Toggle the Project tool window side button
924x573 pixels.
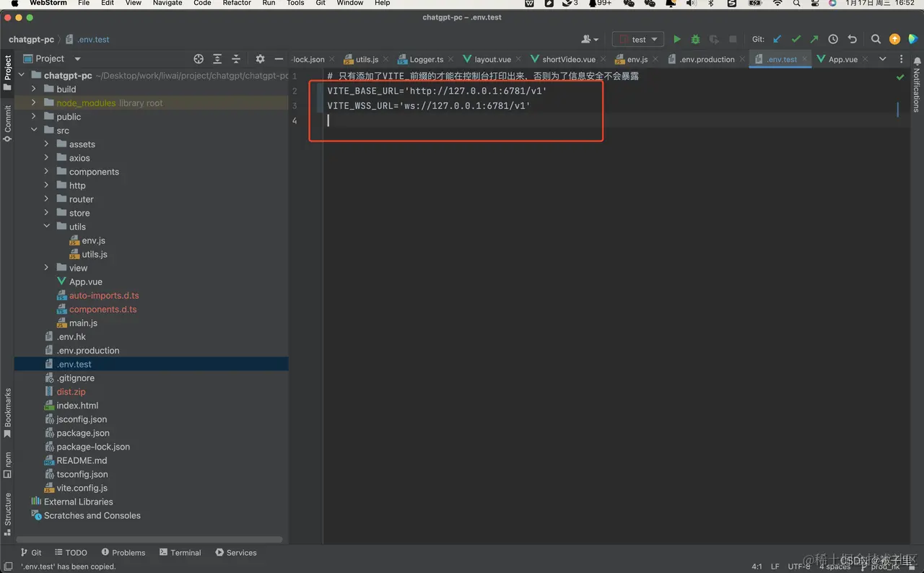(x=7, y=72)
